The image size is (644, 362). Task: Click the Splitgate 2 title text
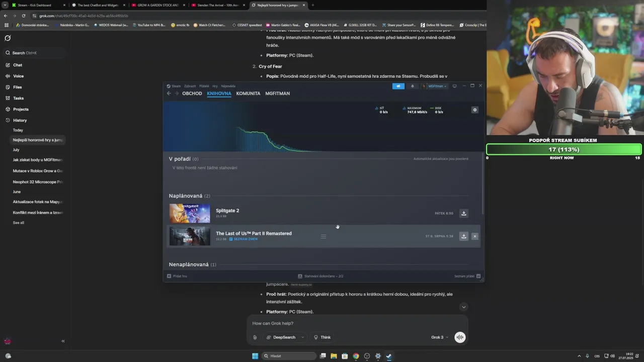[x=227, y=211]
